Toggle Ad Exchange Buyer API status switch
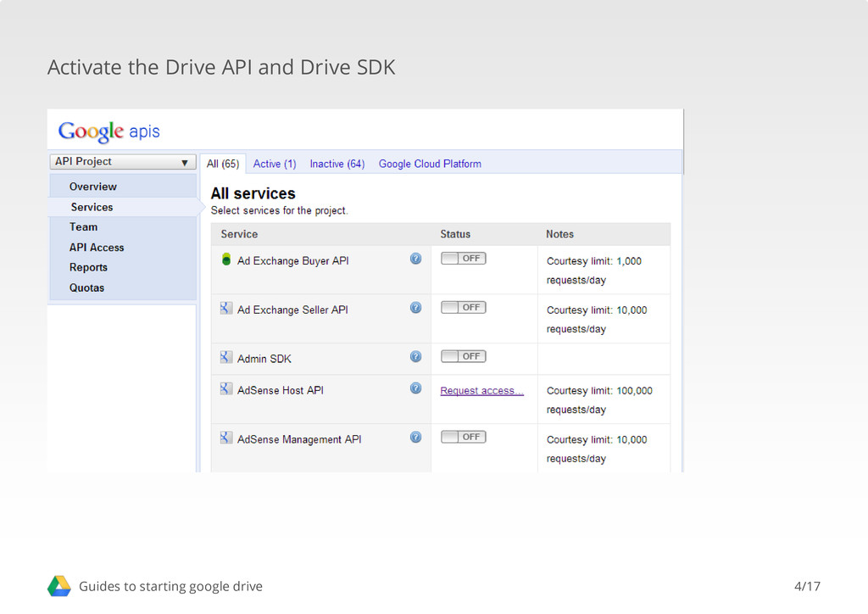 463,259
